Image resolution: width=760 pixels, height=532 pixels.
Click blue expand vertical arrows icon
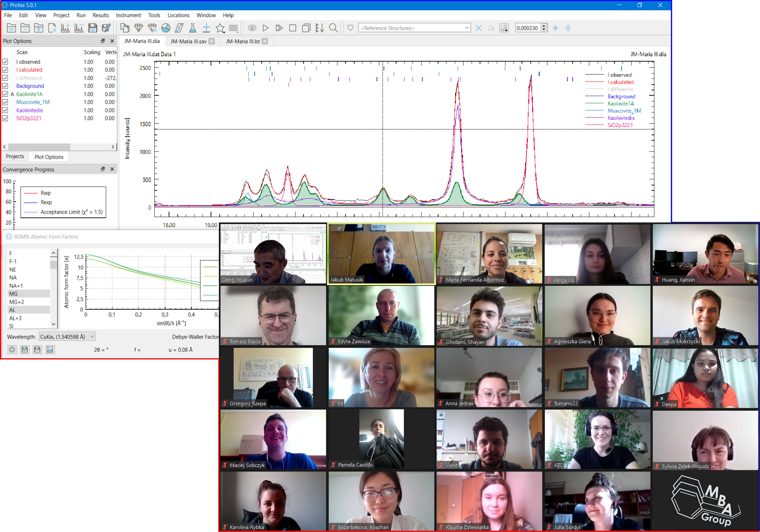(x=555, y=28)
